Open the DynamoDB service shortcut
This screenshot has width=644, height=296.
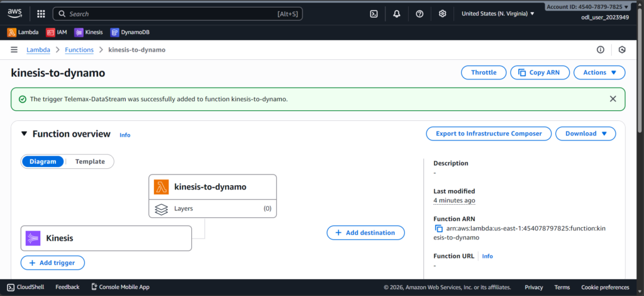pyautogui.click(x=130, y=32)
